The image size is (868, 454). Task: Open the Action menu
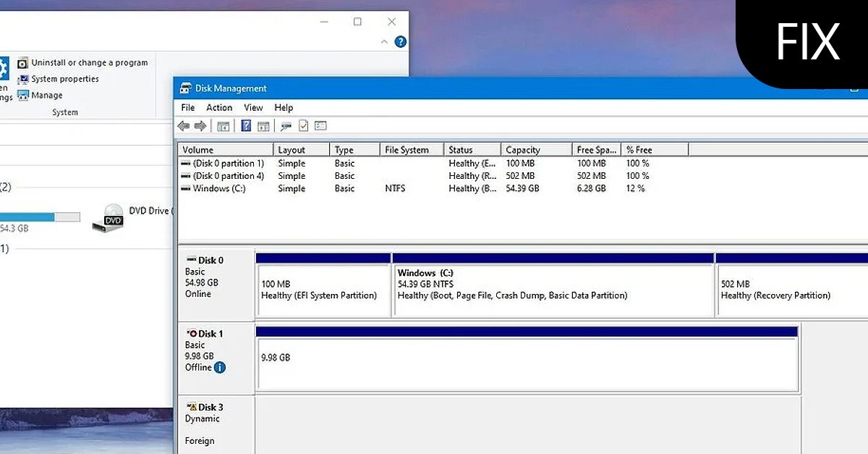[219, 107]
